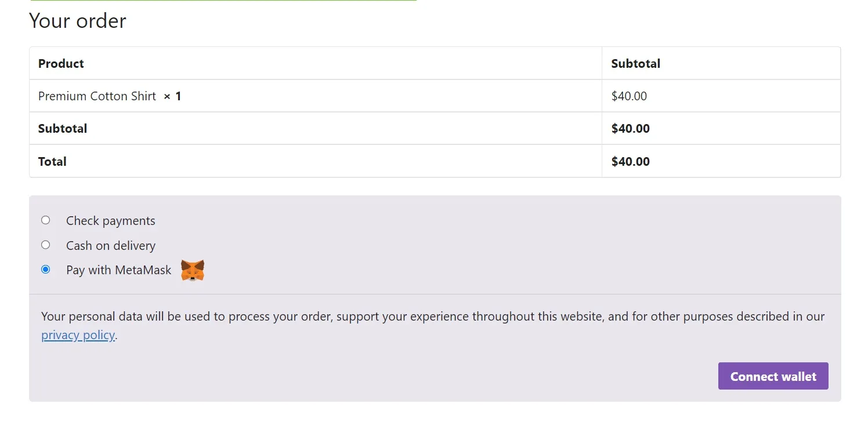
Task: Select Cash on delivery option
Action: coord(45,245)
